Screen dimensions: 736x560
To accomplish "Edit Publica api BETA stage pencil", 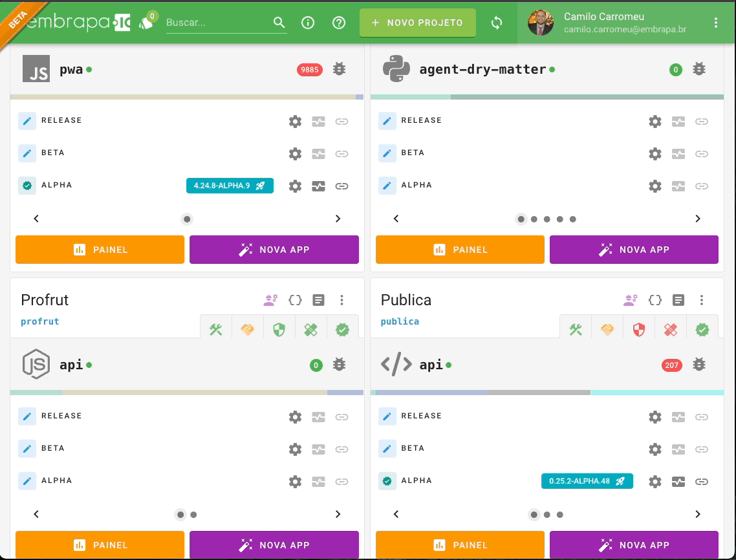I will [x=387, y=449].
